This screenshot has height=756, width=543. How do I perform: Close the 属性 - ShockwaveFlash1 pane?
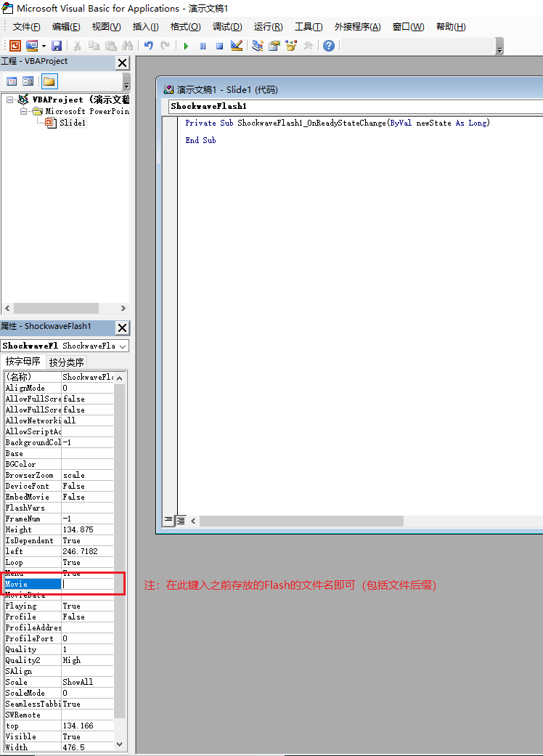point(123,328)
